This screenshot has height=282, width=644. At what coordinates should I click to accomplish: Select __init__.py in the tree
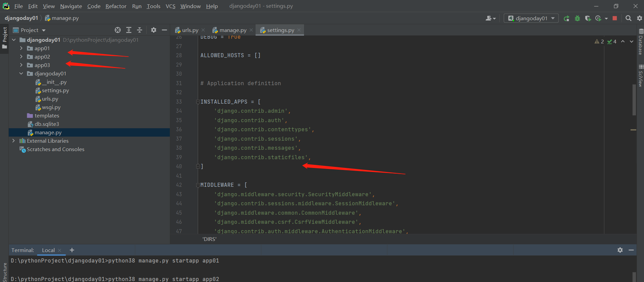click(x=51, y=82)
